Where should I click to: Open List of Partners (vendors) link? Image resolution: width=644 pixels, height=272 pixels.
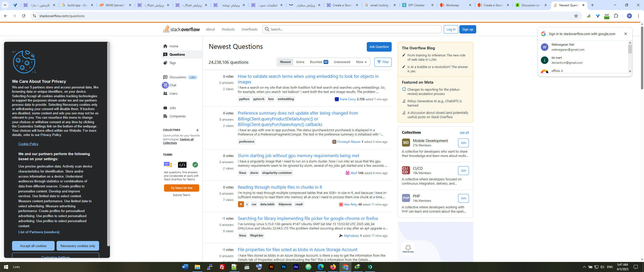(x=39, y=232)
